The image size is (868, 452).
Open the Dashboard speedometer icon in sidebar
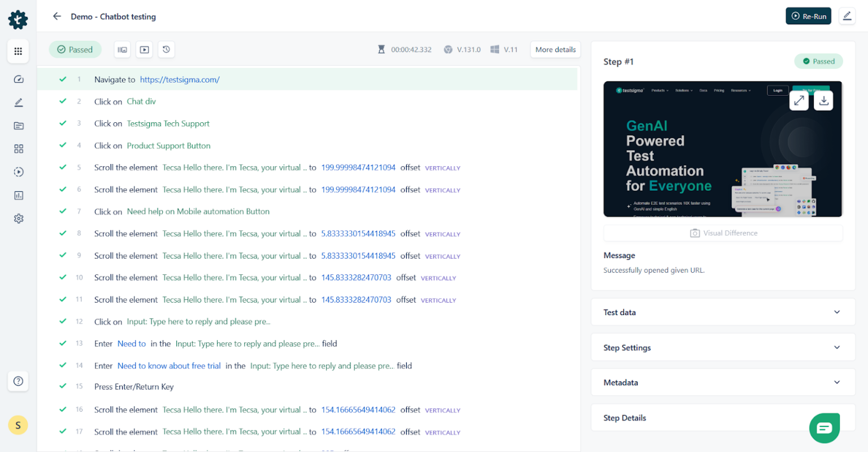[18, 79]
